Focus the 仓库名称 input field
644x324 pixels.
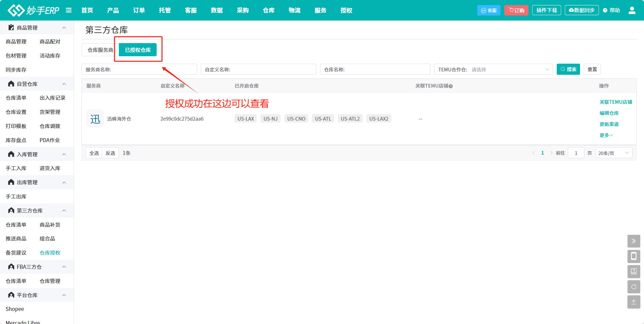375,69
